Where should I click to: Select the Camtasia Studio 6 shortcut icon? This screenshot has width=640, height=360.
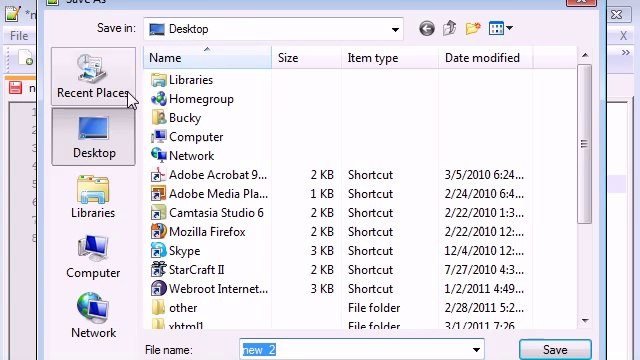pyautogui.click(x=158, y=213)
